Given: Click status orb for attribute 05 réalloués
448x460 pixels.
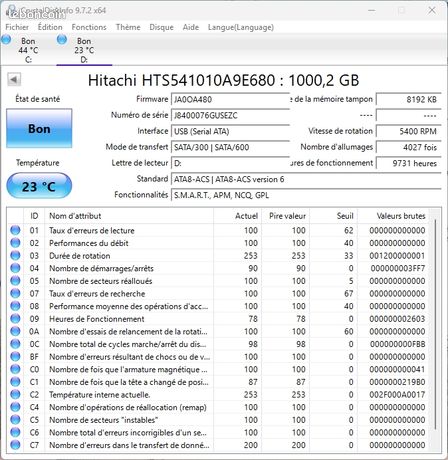Looking at the screenshot, I should coord(15,281).
